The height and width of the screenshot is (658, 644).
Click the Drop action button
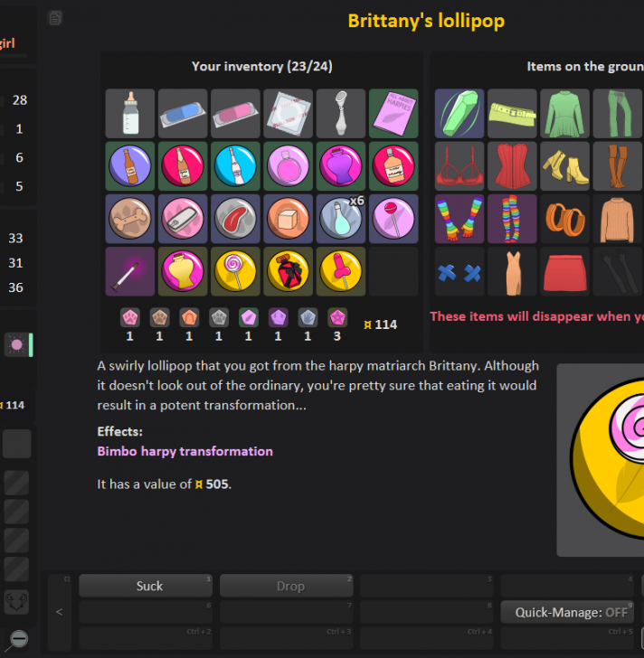(289, 586)
